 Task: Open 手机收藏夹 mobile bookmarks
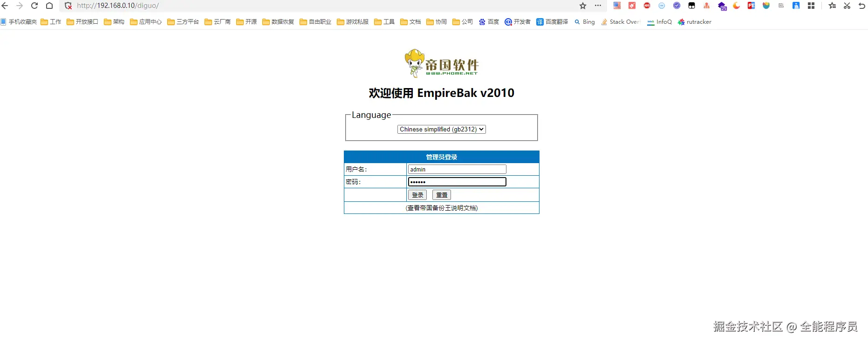[19, 22]
